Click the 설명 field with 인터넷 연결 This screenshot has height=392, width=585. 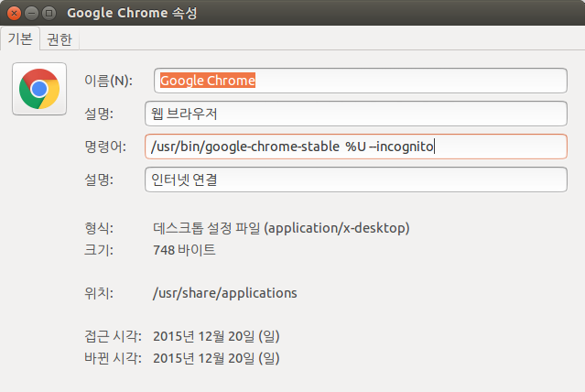pyautogui.click(x=356, y=180)
